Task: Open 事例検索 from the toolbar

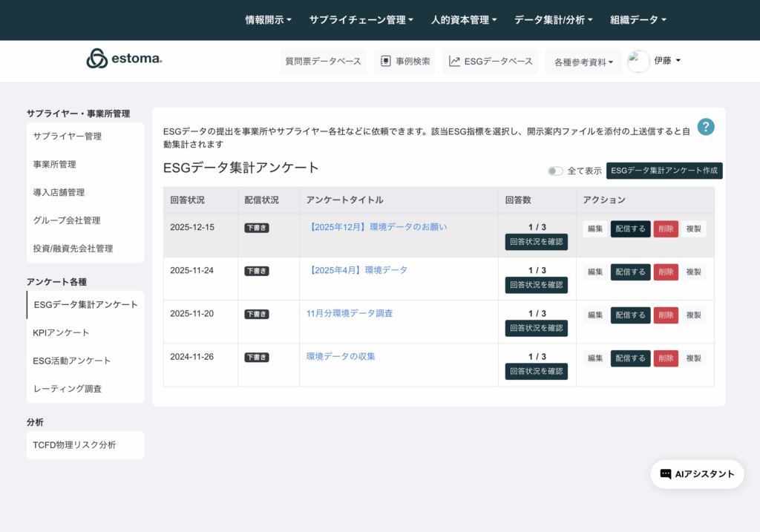Action: 404,62
